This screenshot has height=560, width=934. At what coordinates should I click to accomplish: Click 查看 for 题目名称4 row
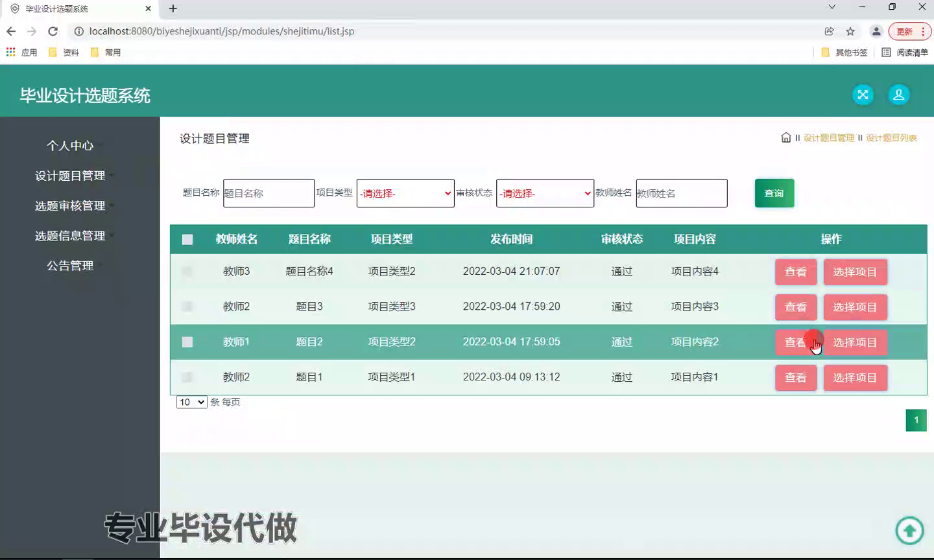(796, 272)
